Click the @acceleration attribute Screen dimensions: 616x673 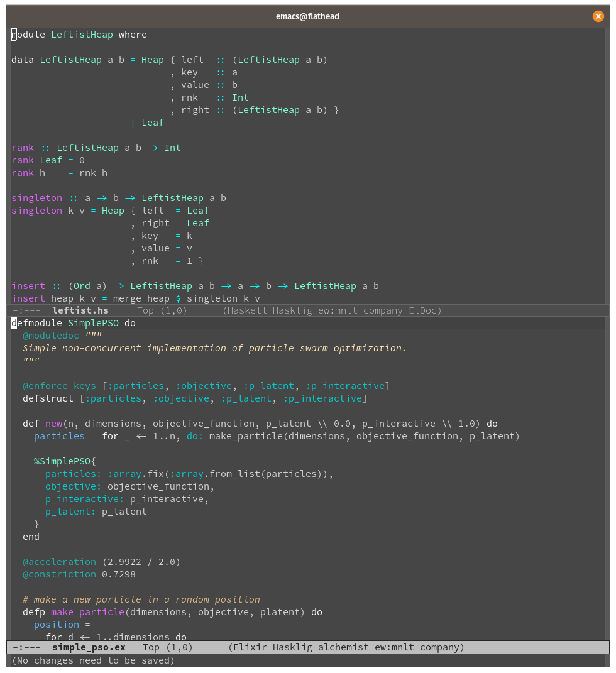(x=59, y=562)
